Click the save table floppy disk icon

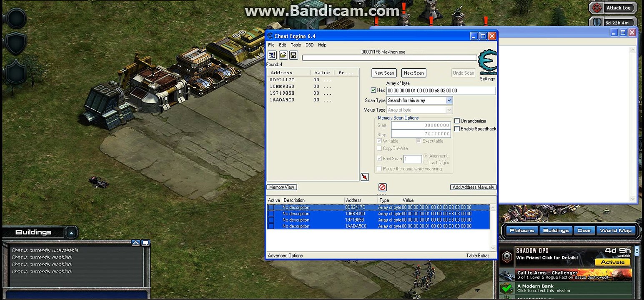(293, 55)
